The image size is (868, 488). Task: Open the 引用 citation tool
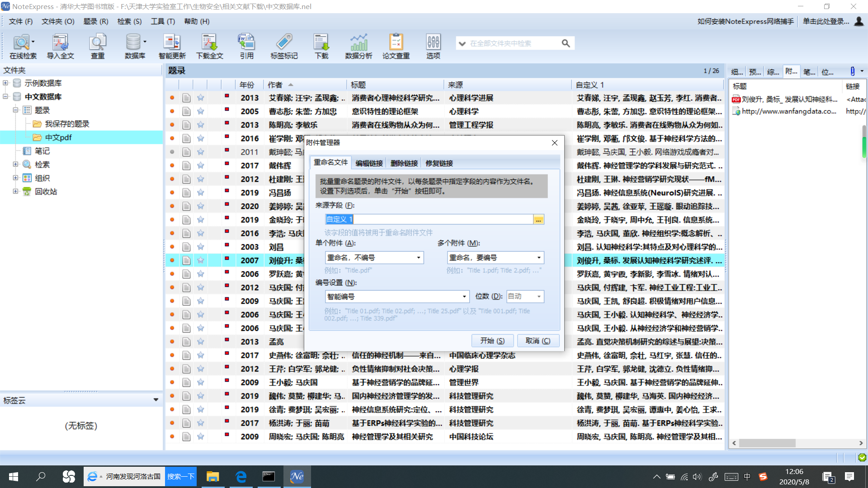point(247,45)
